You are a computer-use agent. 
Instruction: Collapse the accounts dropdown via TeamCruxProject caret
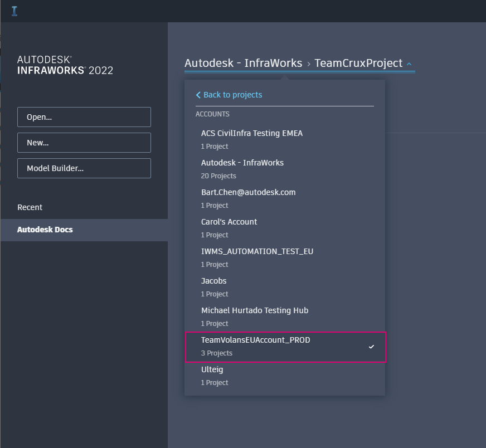click(x=409, y=64)
